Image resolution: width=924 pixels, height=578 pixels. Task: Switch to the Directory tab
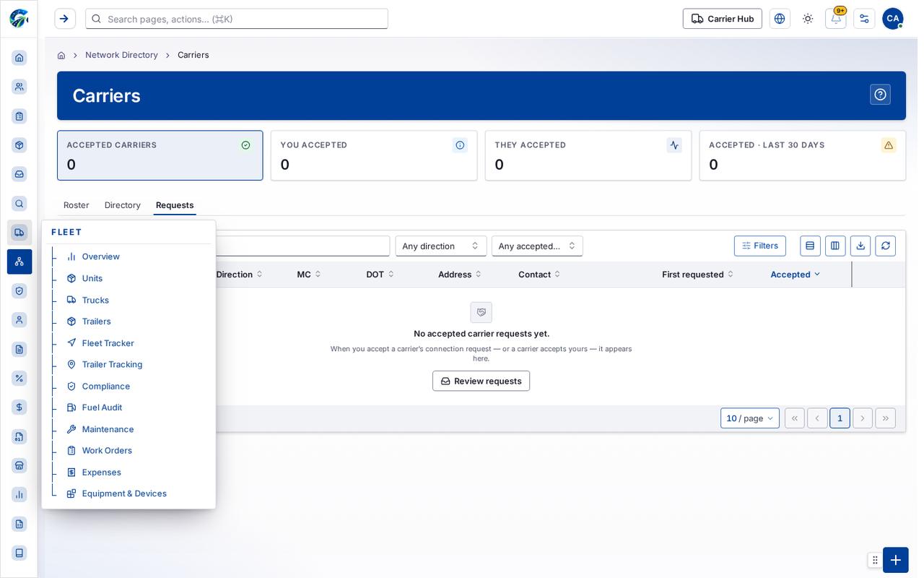click(x=123, y=205)
